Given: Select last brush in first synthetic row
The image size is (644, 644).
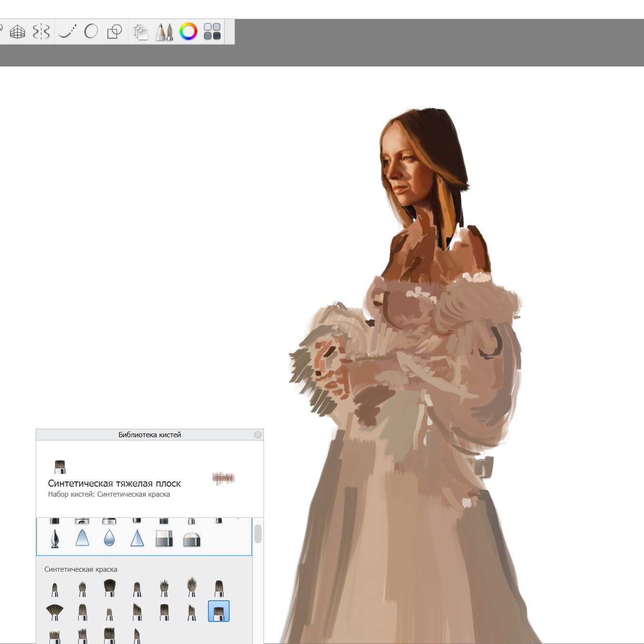Looking at the screenshot, I should 219,588.
